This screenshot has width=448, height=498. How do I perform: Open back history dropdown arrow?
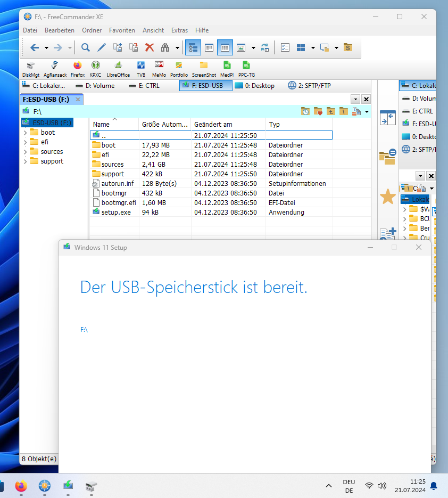point(46,48)
